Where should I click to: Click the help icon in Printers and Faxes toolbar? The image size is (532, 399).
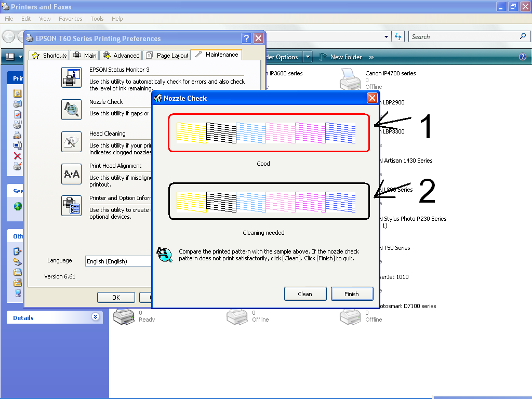click(x=523, y=57)
